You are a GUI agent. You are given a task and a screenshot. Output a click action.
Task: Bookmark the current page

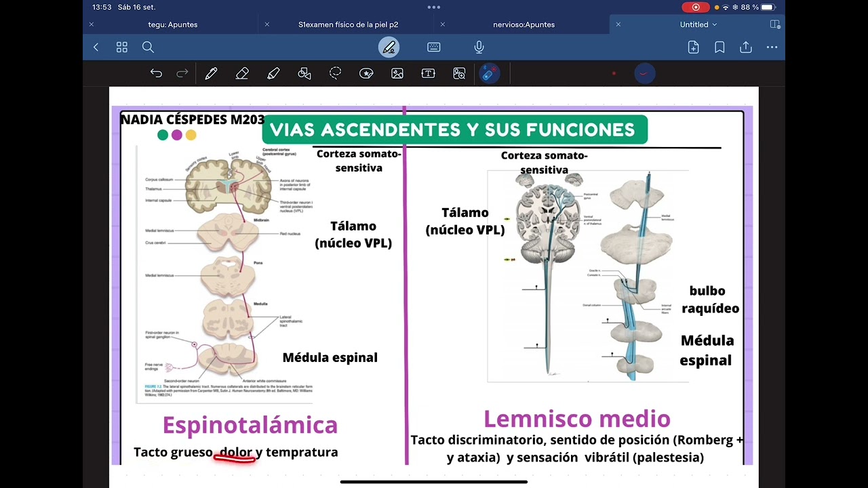pyautogui.click(x=719, y=47)
